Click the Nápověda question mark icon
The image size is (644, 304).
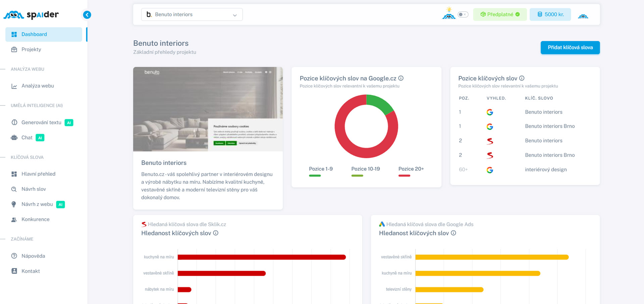pos(14,256)
